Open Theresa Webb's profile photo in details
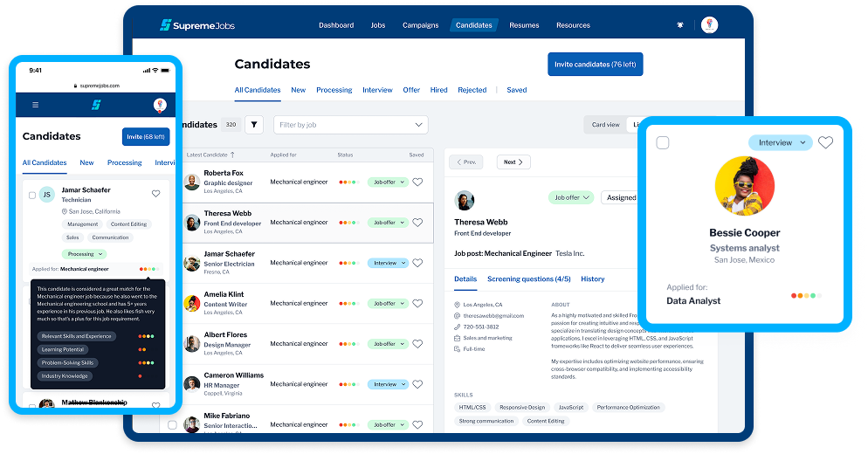This screenshot has width=868, height=454. tap(465, 201)
